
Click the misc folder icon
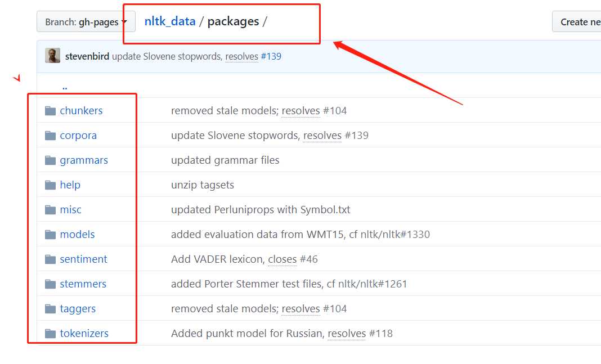(50, 210)
